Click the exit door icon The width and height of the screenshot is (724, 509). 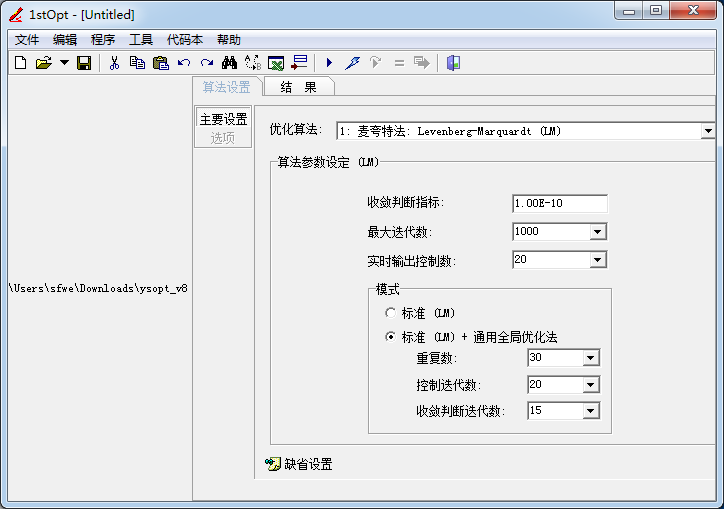click(453, 62)
